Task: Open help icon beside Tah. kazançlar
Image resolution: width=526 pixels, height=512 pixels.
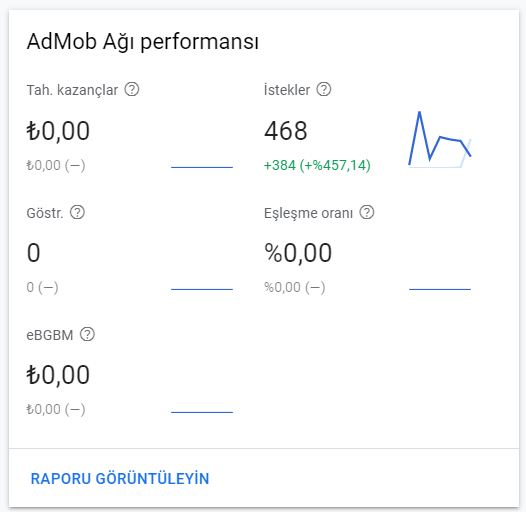Action: pyautogui.click(x=132, y=90)
